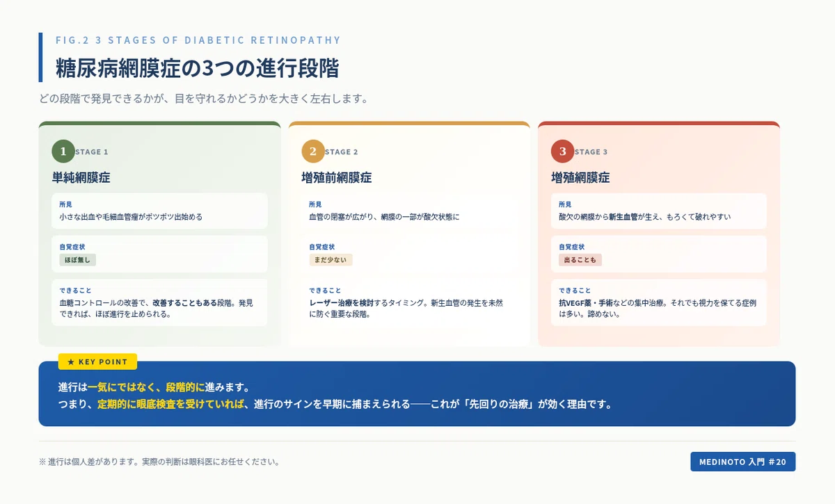Click the orange stage 2 number badge
This screenshot has height=504, width=835.
(313, 152)
